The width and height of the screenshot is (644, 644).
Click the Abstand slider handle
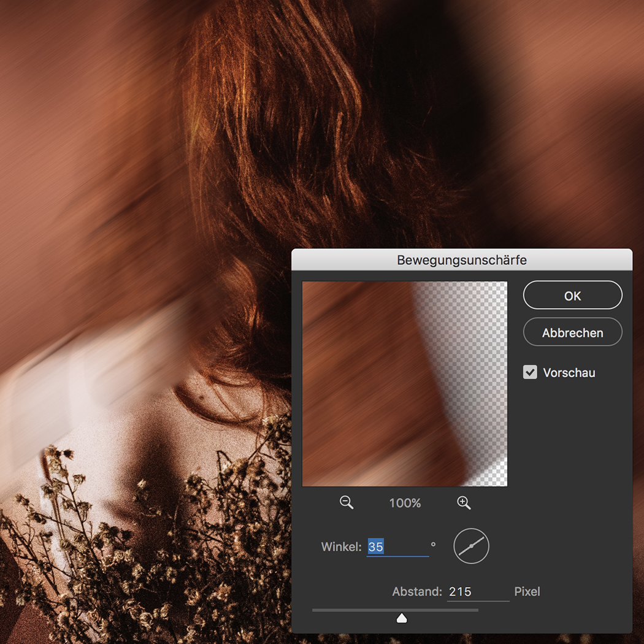[x=402, y=618]
